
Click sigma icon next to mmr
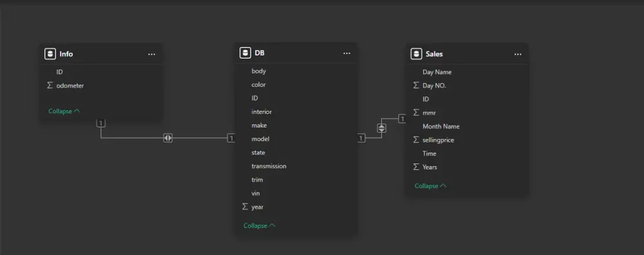pyautogui.click(x=416, y=113)
